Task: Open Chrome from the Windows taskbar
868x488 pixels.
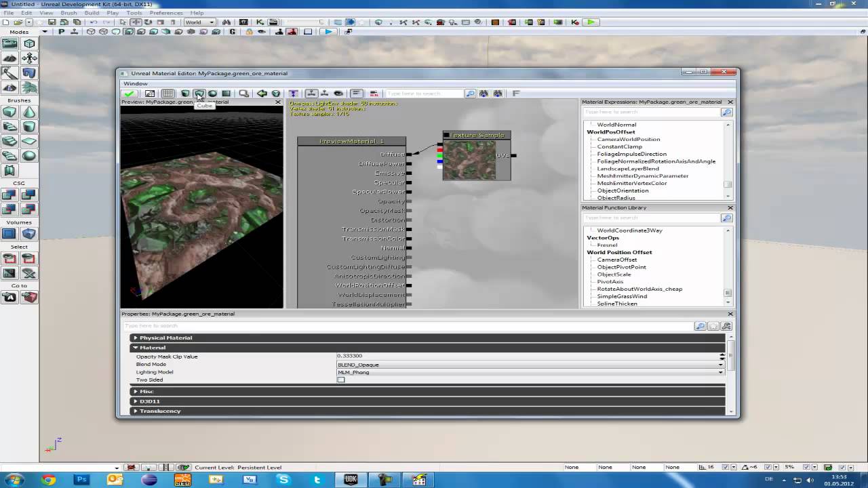Action: (48, 480)
